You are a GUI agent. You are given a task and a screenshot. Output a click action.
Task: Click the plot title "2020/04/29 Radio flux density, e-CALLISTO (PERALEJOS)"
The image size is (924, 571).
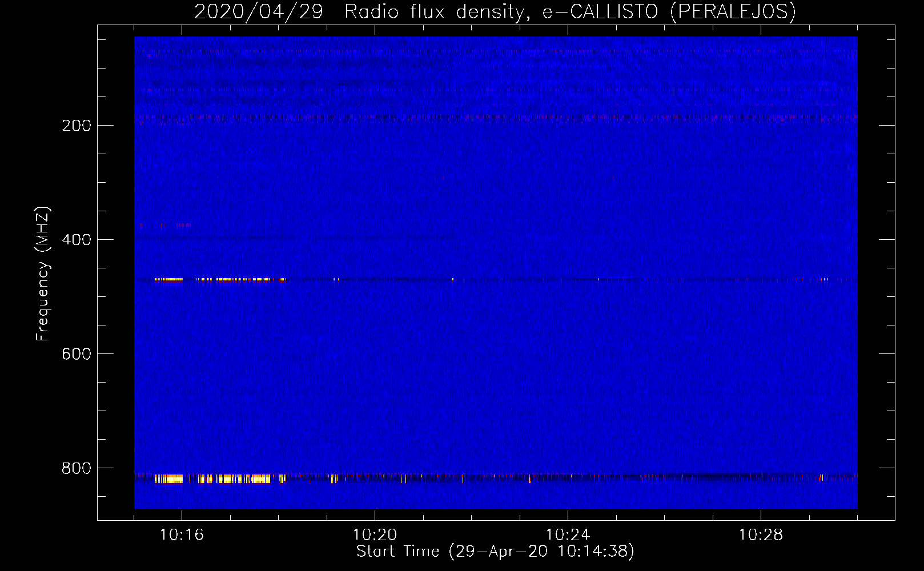tap(495, 12)
